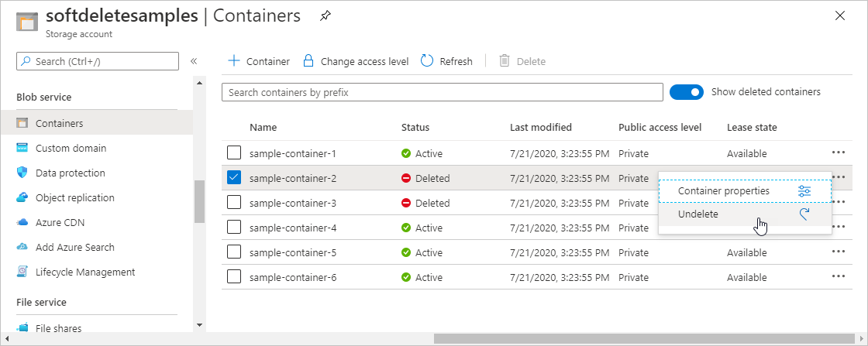
Task: Open Custom domain in the sidebar
Action: (x=71, y=148)
